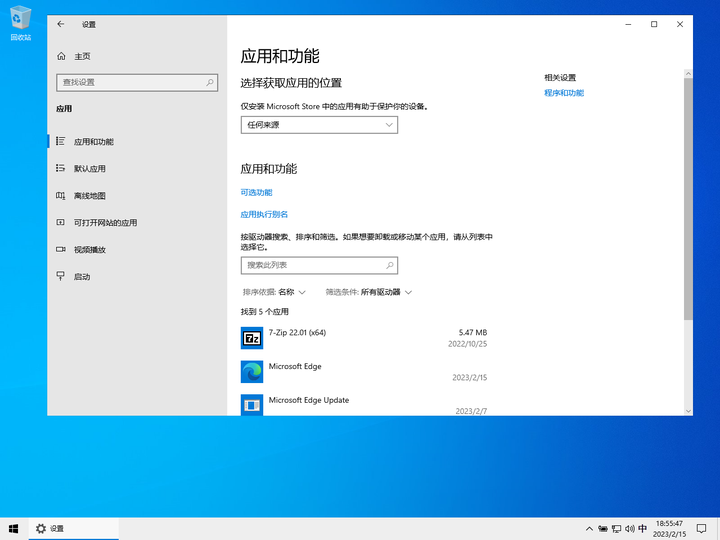Click the network tray icon
Screen dimensions: 720x540
pos(617,529)
